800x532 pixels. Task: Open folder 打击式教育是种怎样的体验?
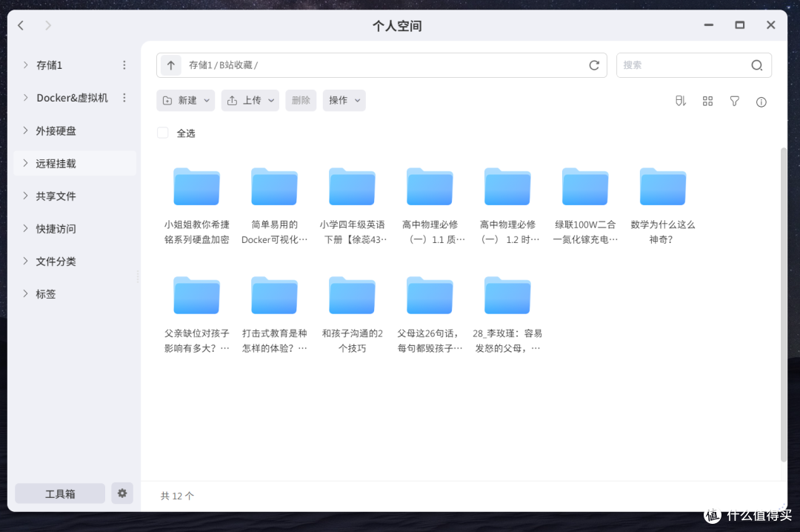275,315
